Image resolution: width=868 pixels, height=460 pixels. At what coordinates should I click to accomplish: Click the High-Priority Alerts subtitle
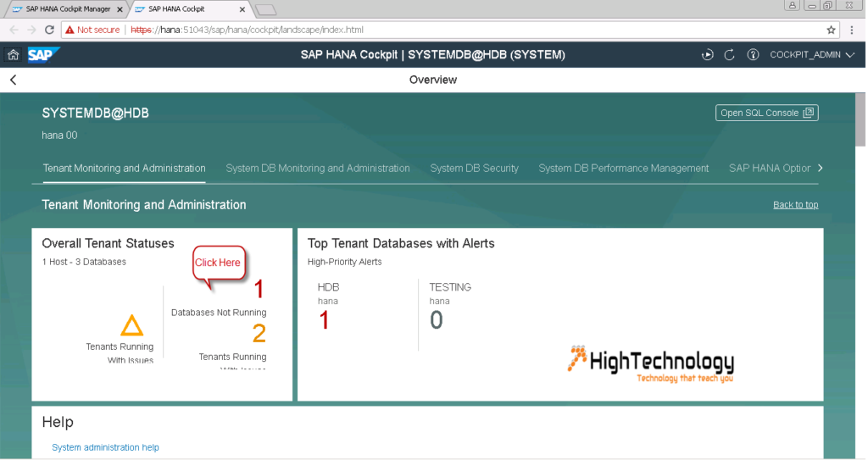coord(344,262)
